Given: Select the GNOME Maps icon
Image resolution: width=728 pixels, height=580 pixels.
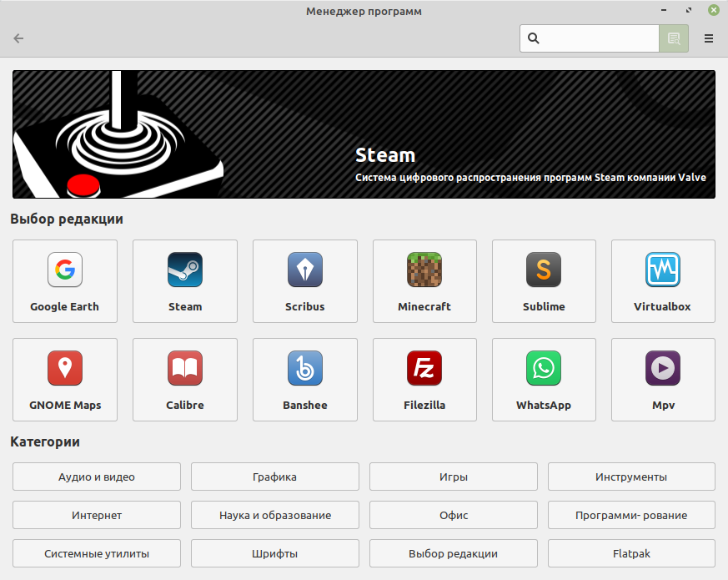Looking at the screenshot, I should pos(65,368).
